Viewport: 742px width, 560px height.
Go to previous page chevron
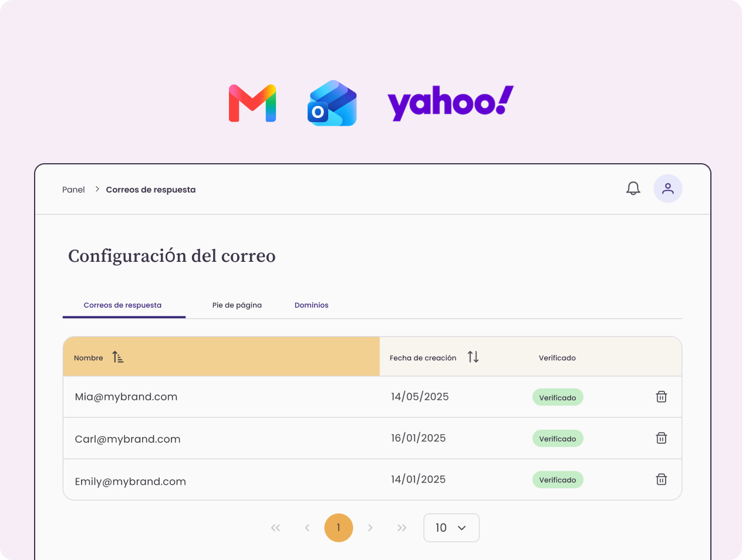(307, 528)
